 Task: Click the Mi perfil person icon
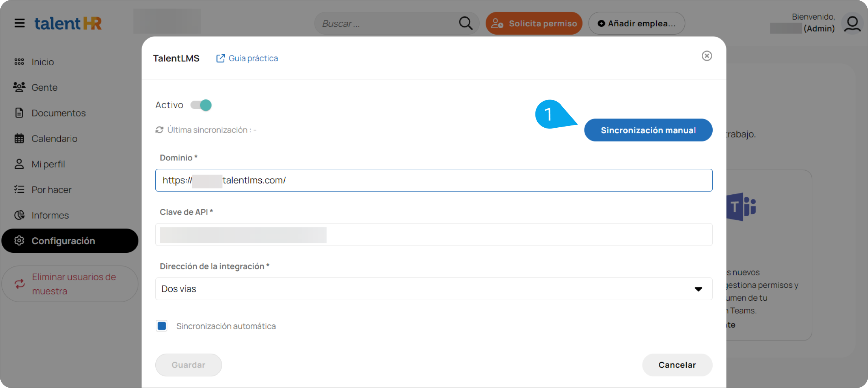(19, 164)
